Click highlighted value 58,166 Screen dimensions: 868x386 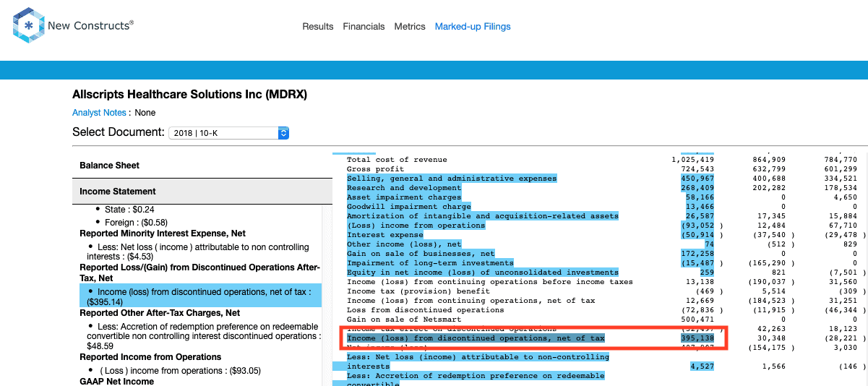click(x=700, y=197)
